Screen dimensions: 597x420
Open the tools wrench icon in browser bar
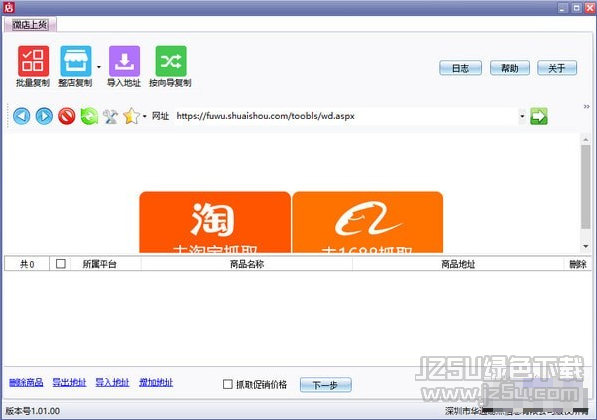click(x=111, y=116)
